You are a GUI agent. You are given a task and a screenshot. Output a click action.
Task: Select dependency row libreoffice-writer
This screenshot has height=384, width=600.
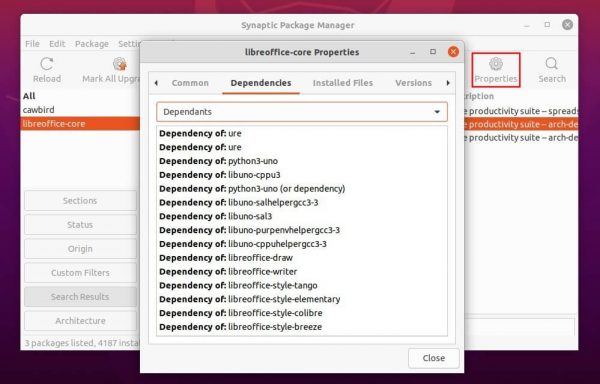302,272
